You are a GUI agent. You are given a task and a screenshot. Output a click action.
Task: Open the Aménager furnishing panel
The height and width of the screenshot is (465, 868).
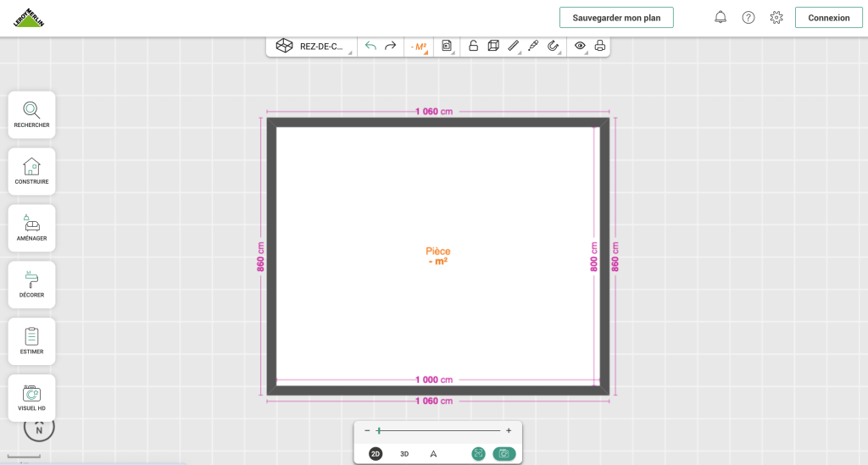[x=31, y=229]
